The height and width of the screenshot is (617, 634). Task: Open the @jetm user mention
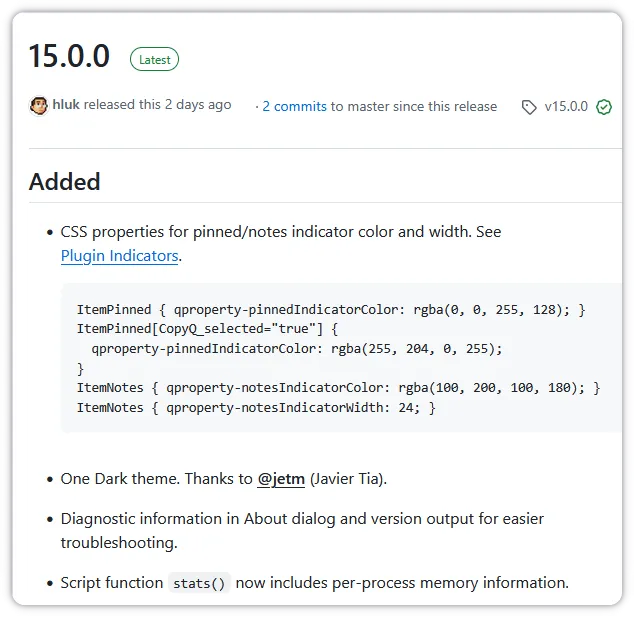(281, 479)
